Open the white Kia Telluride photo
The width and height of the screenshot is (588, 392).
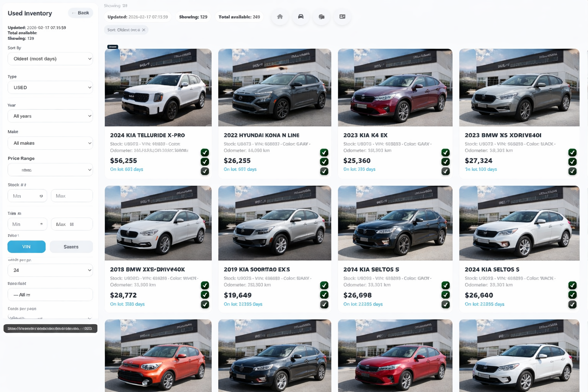(x=158, y=87)
